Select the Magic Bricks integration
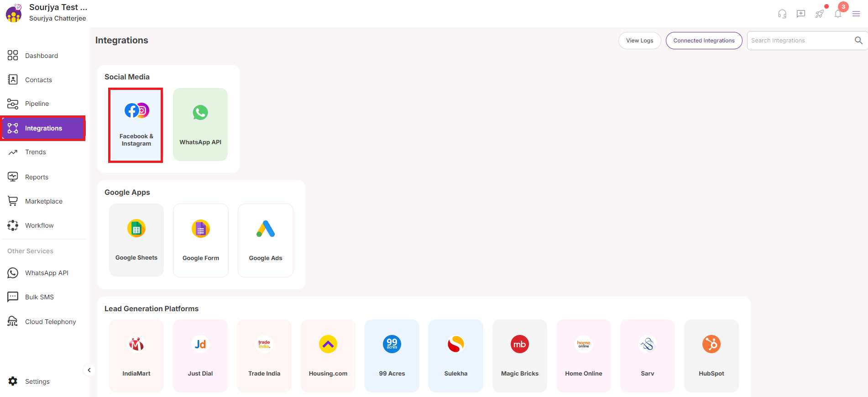Screen dimensions: 868x397 [520, 355]
